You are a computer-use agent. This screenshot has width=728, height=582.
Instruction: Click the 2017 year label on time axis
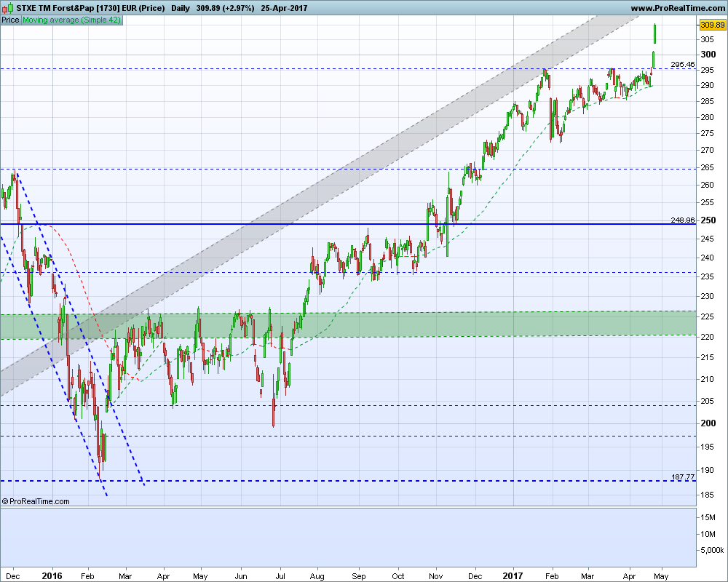[513, 576]
